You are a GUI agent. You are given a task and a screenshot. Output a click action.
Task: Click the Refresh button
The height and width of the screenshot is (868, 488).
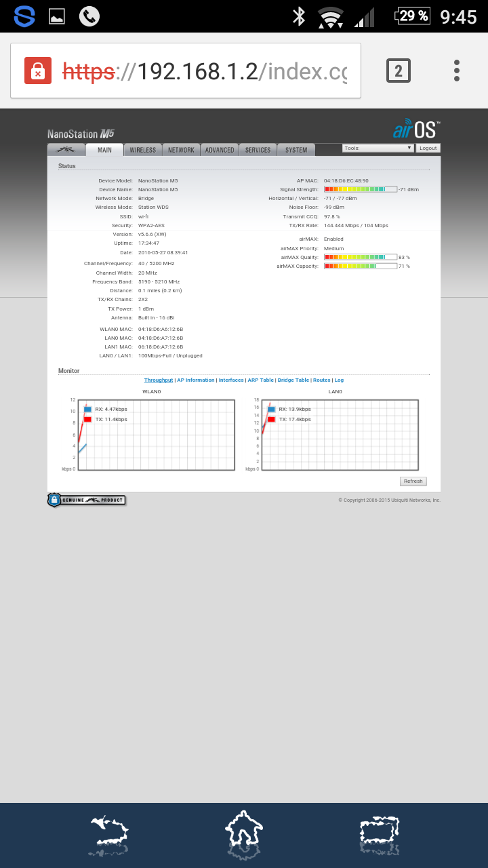413,481
